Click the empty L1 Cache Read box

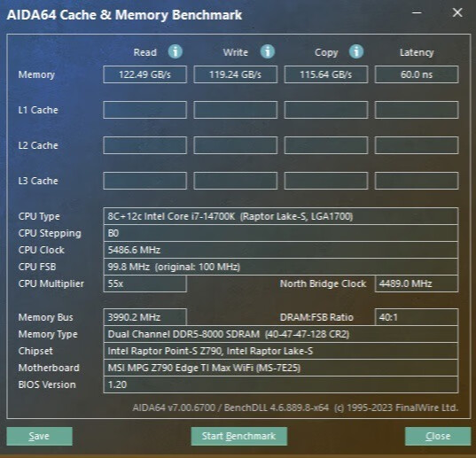click(144, 110)
